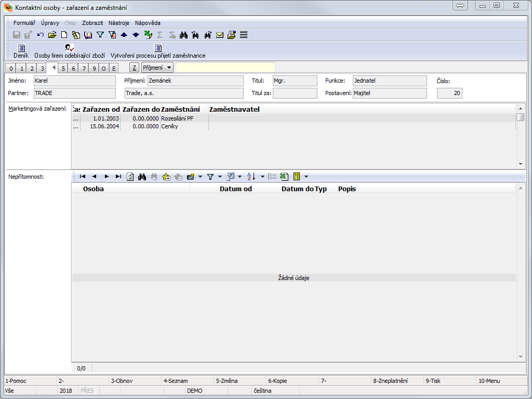Screen dimensions: 532x399
Task: Click the envelope mail icon in toolbar
Action: pos(220,35)
